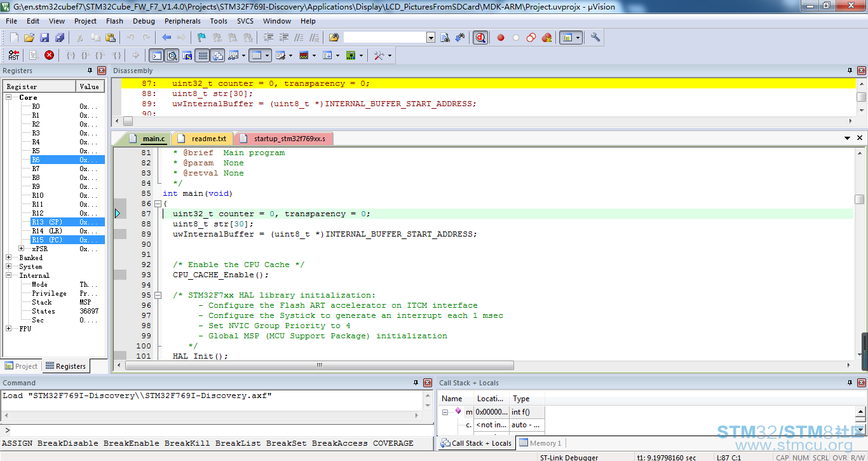The image size is (868, 461).
Task: Click the System Viewer windows icon
Action: click(351, 55)
